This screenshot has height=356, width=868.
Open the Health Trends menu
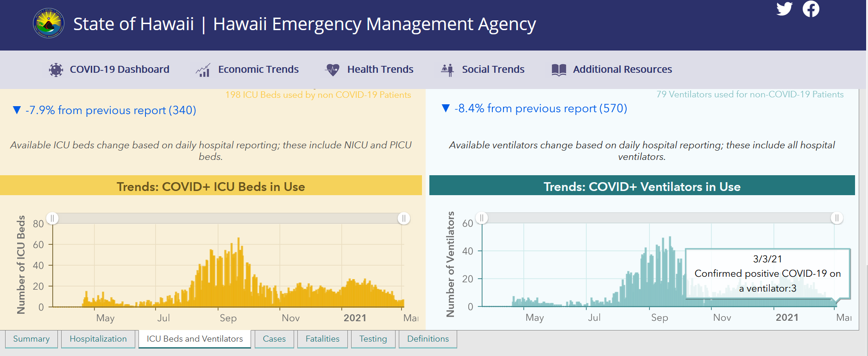[380, 70]
